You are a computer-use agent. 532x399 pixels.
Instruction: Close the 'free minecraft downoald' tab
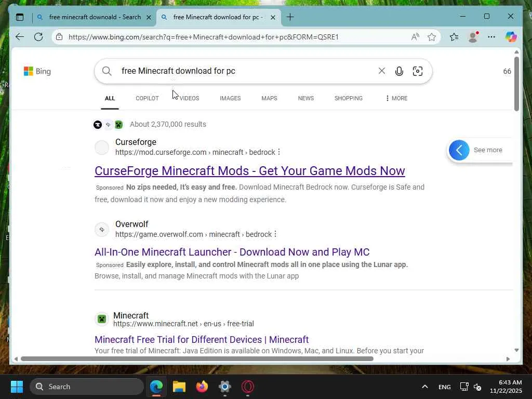coord(149,17)
